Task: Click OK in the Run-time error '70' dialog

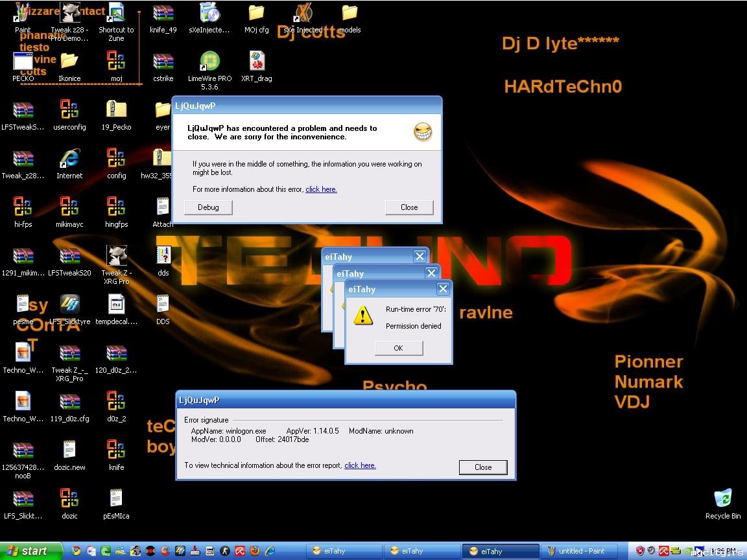Action: (399, 348)
